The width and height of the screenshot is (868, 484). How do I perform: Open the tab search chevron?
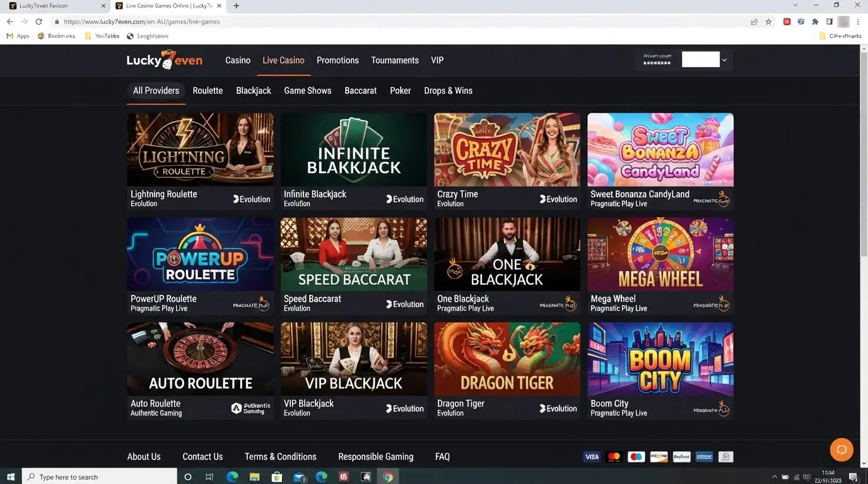coord(795,5)
